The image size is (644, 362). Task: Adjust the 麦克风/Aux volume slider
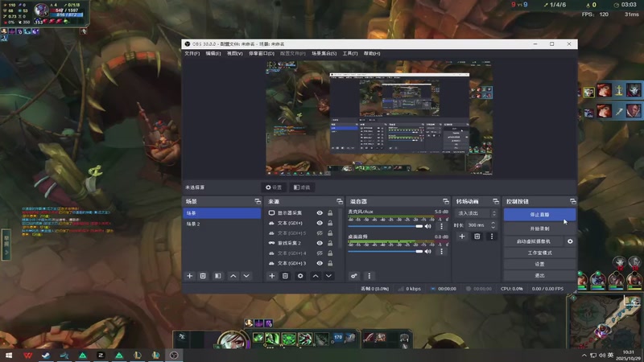click(x=385, y=226)
